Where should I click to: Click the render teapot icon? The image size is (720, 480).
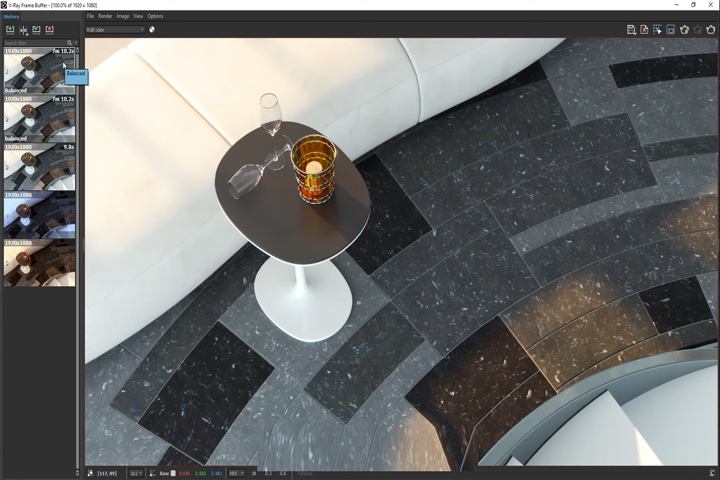(x=711, y=30)
